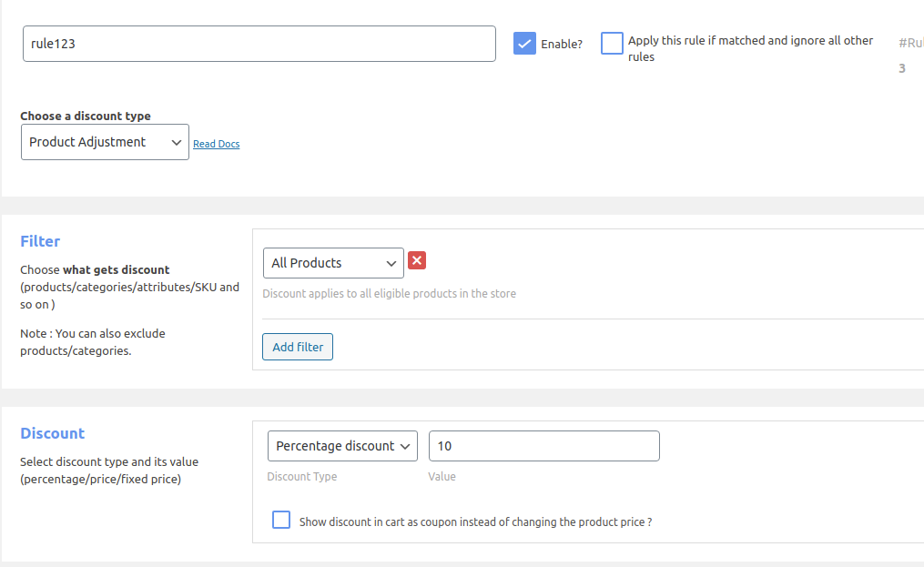Enable show discount in cart as coupon

tap(282, 521)
